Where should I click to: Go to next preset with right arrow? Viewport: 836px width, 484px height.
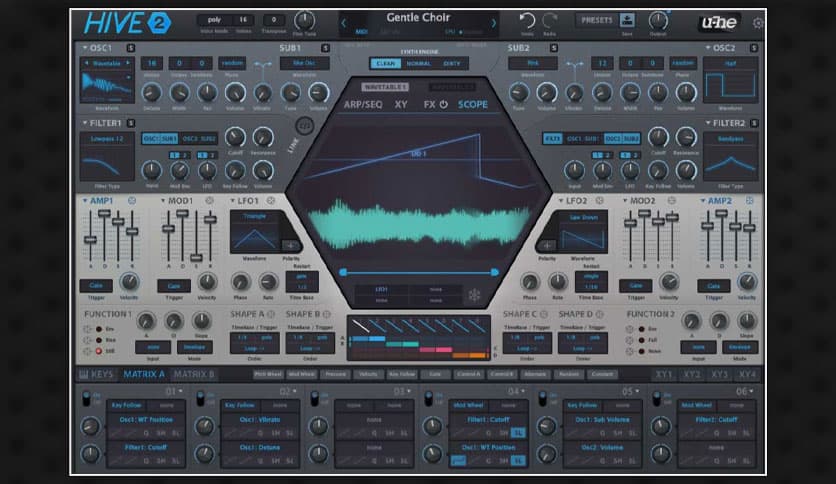[x=493, y=23]
